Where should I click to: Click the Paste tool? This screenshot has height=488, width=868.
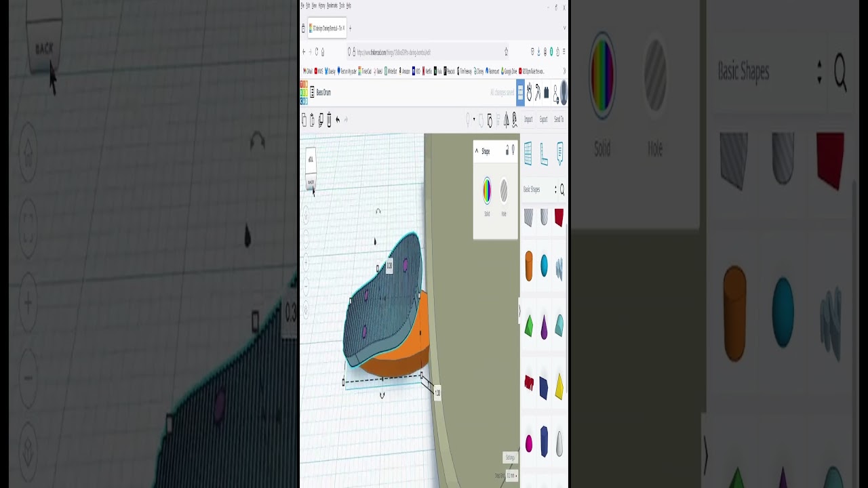click(312, 119)
